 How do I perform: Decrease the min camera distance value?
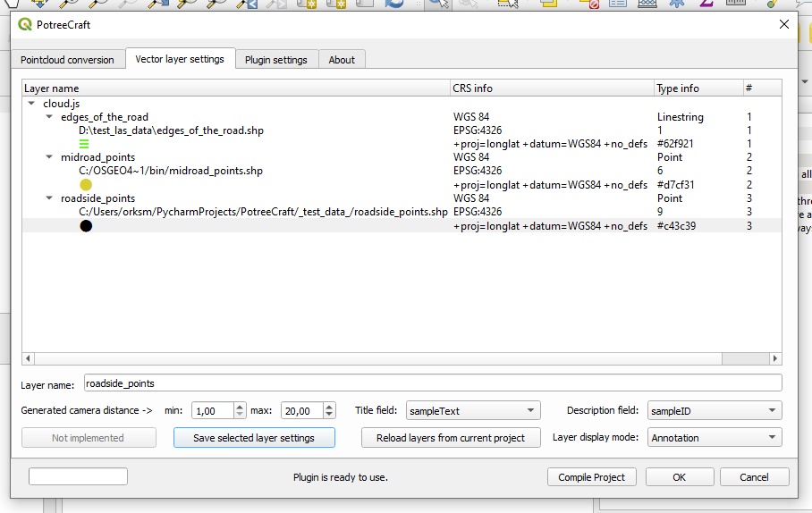click(x=240, y=414)
